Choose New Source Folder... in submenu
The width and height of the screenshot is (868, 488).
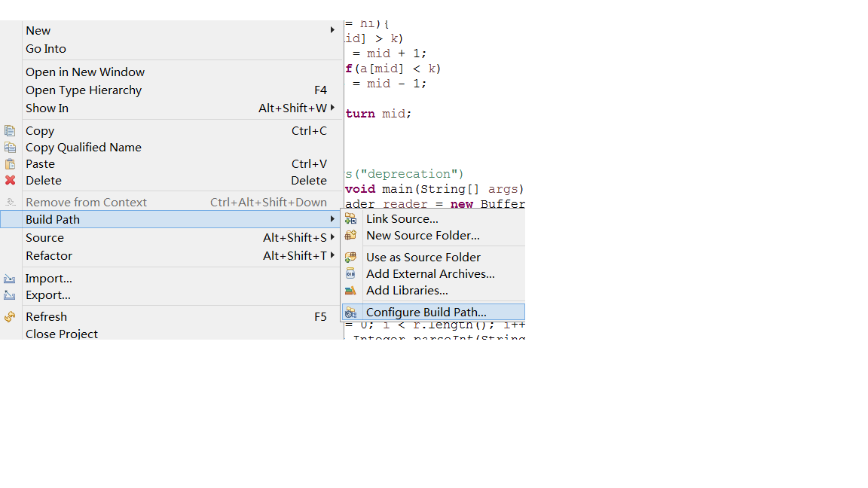[433, 236]
